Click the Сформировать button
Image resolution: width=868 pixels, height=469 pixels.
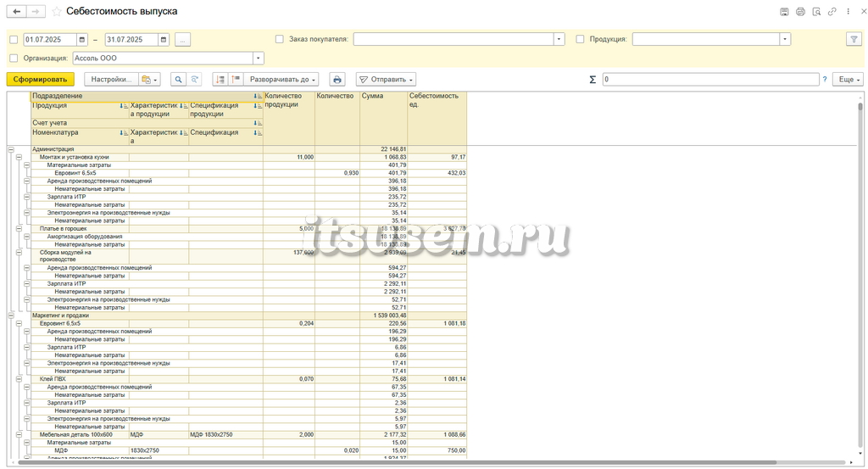coord(41,80)
